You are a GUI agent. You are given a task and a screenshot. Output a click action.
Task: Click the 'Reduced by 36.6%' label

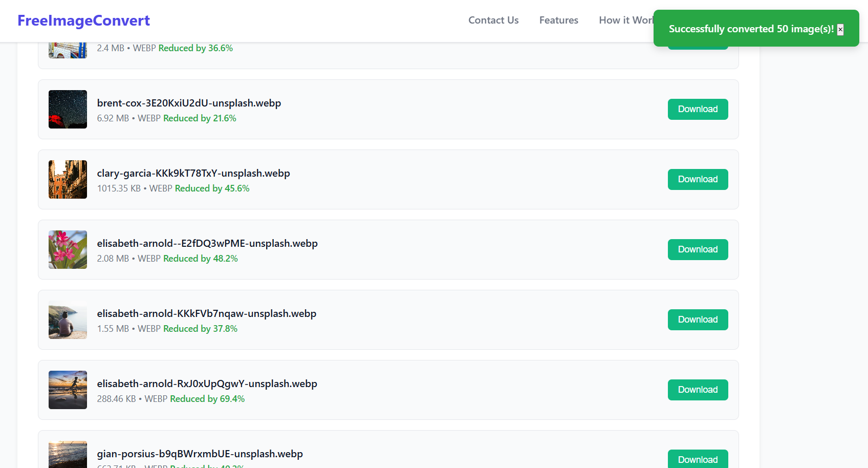pos(196,48)
